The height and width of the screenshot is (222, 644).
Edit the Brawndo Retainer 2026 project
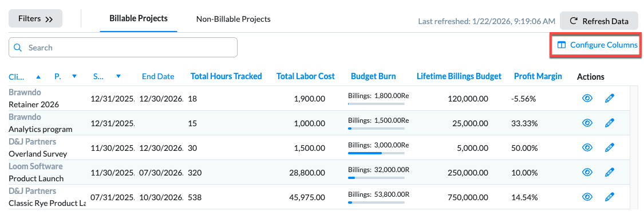(610, 98)
